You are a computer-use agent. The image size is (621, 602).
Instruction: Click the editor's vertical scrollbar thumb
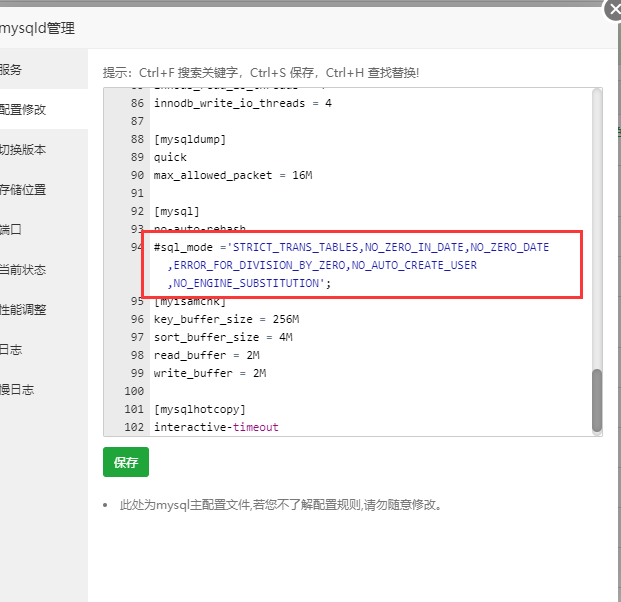point(597,400)
